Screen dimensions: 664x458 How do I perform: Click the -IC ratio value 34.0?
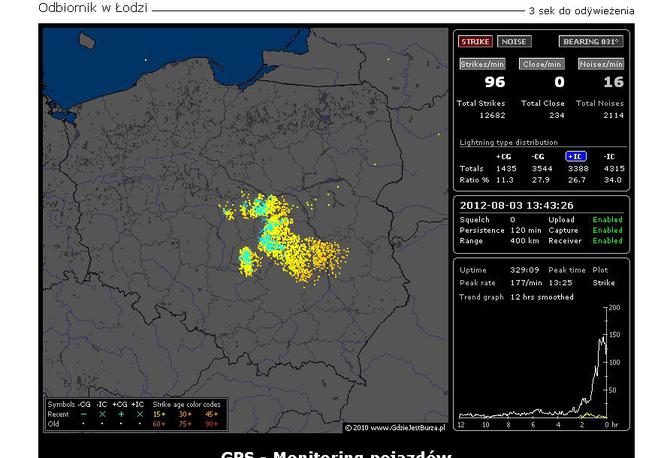pyautogui.click(x=612, y=180)
